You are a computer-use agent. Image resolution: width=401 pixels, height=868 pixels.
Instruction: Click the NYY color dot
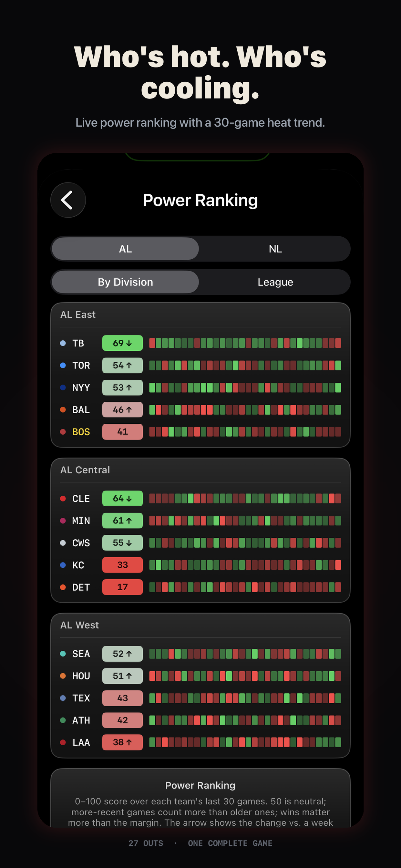point(63,387)
